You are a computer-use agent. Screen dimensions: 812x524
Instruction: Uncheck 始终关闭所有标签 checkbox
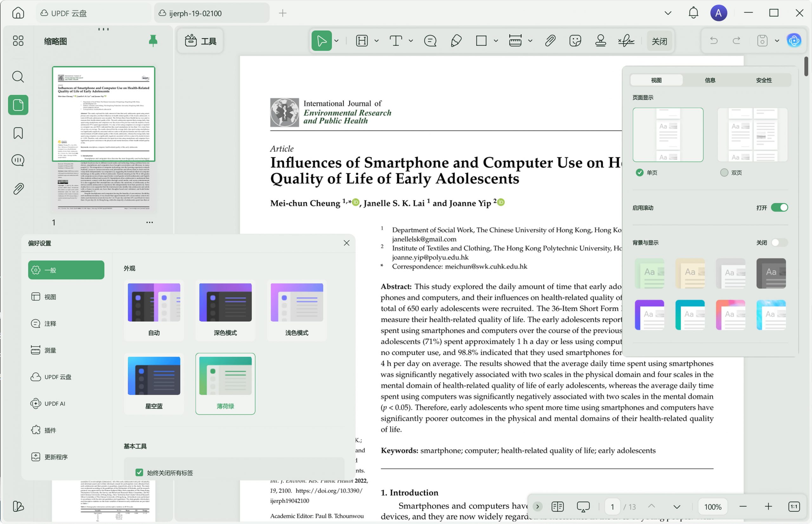[x=139, y=472]
